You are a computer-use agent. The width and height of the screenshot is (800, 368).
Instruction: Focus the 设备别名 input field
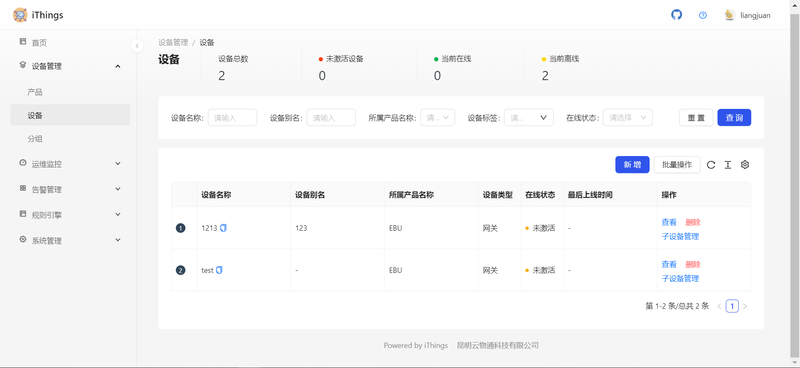[331, 117]
